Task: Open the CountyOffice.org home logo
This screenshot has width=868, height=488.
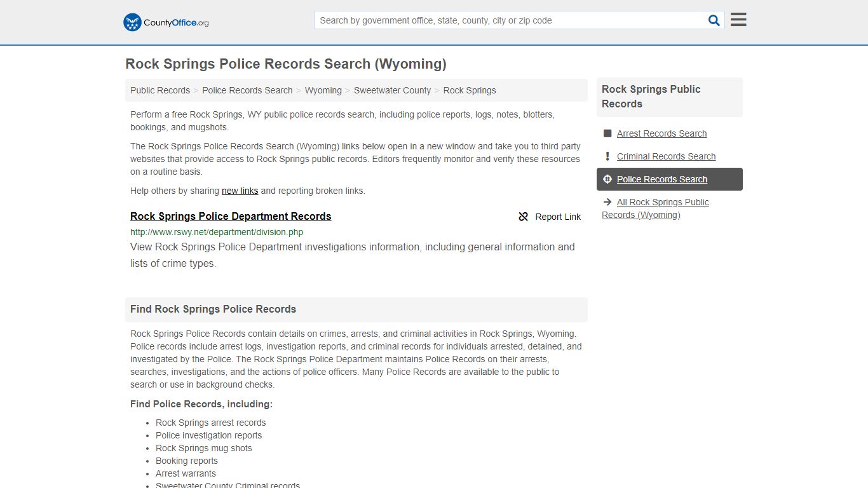Action: (166, 22)
